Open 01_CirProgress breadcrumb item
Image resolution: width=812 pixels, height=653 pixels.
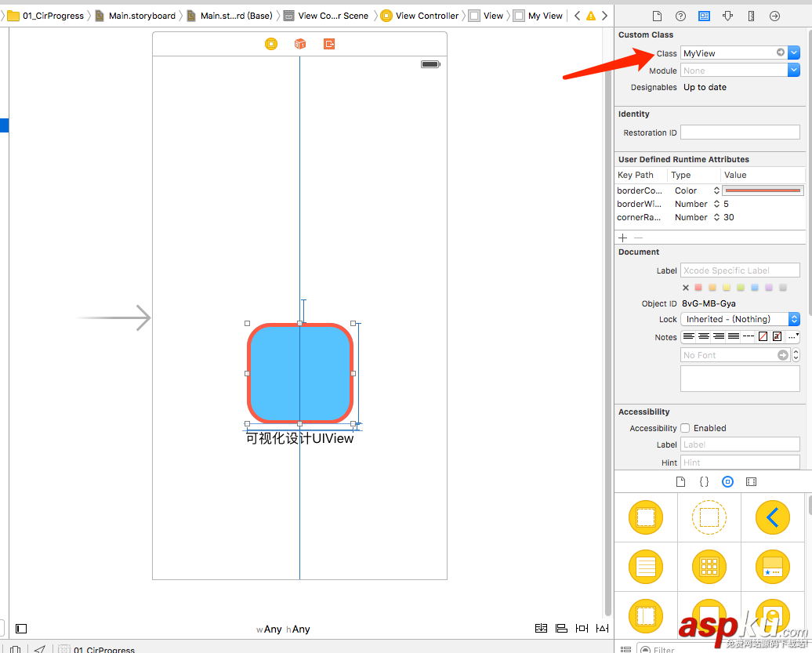pyautogui.click(x=45, y=16)
